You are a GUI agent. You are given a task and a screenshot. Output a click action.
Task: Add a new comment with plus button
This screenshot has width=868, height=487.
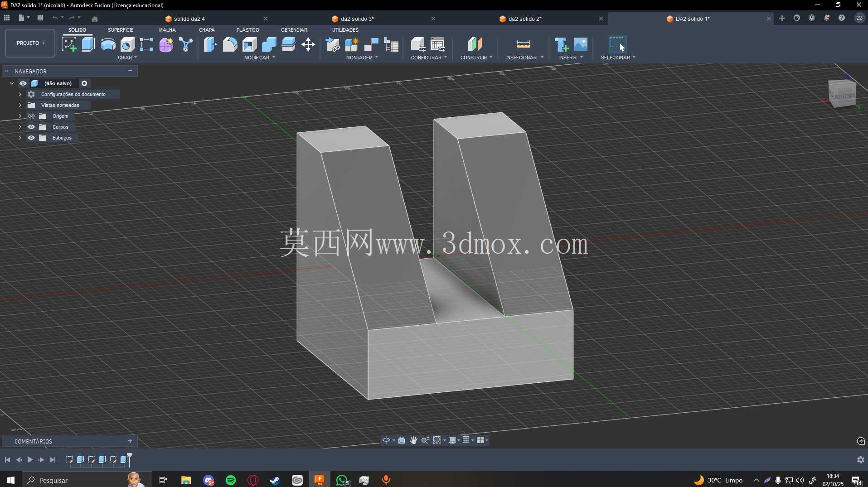click(130, 441)
